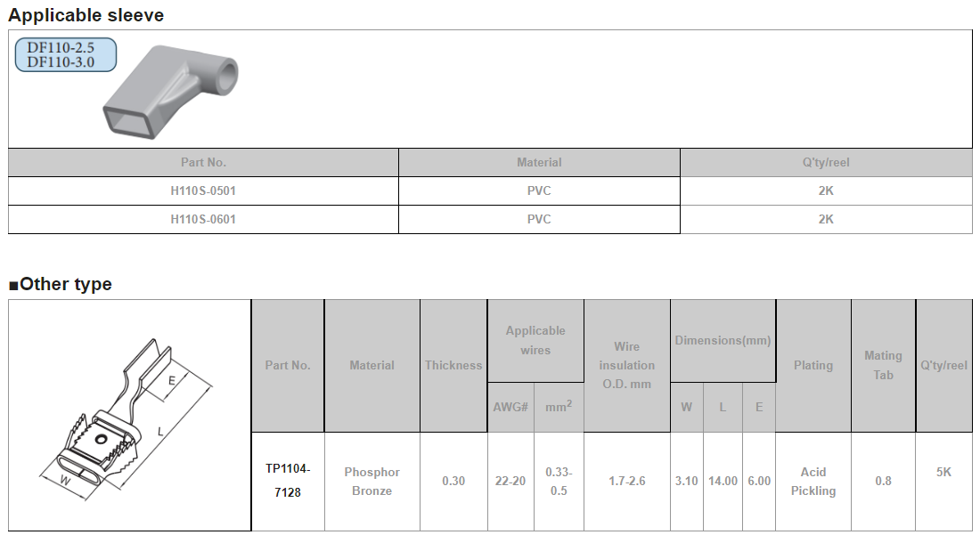Select part number H110S-0501
Image resolution: width=980 pixels, height=535 pixels.
pos(203,190)
